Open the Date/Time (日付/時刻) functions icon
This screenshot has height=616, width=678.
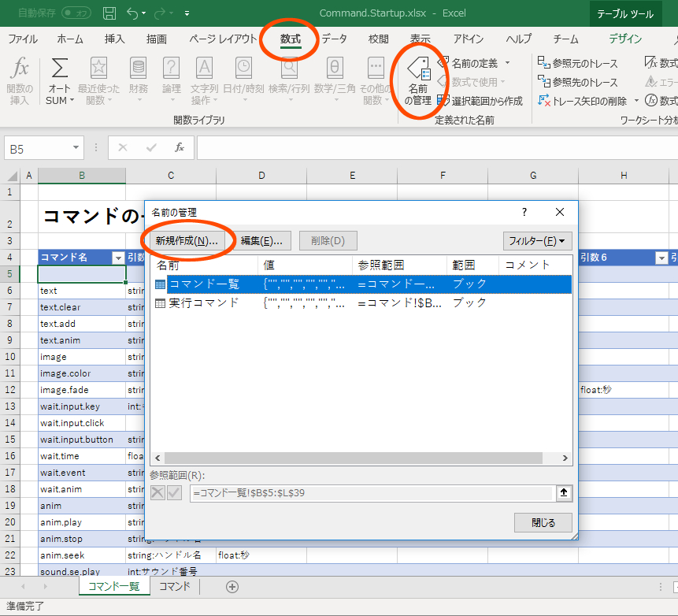click(243, 69)
